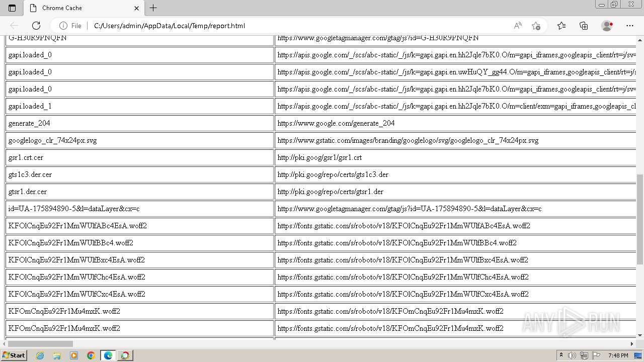Select the Chrome Cache tab
This screenshot has width=644, height=362.
click(84, 8)
